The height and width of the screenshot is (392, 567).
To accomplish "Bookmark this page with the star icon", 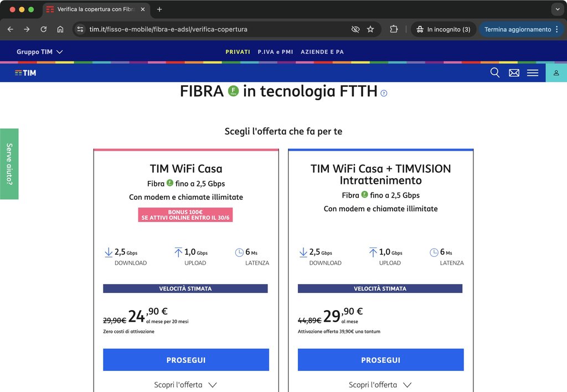I will 370,29.
